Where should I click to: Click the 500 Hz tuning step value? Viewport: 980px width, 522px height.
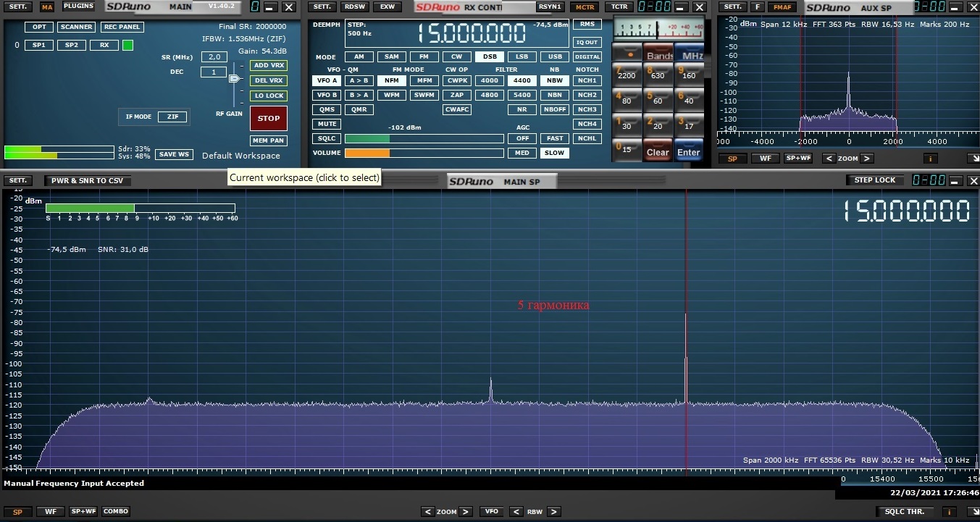[359, 33]
